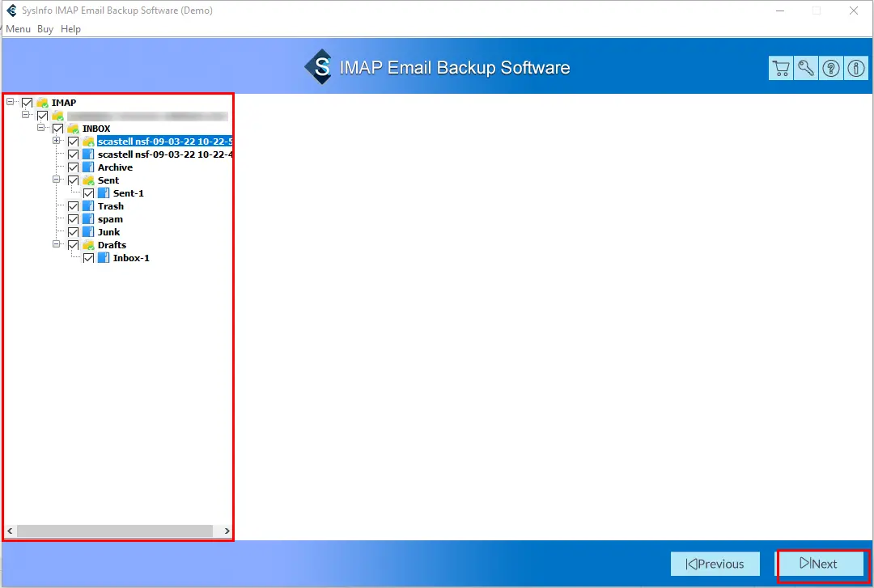This screenshot has width=874, height=588.
Task: Click the Sent folder icon
Action: [x=88, y=180]
